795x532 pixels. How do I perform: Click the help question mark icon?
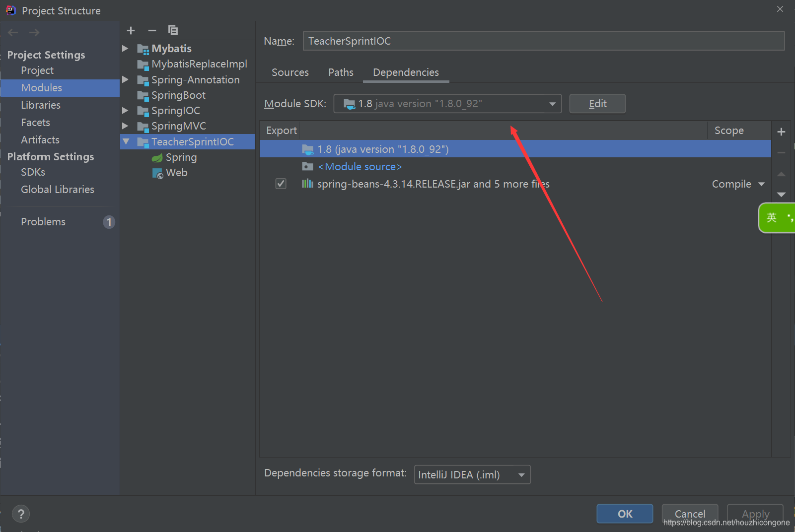21,514
